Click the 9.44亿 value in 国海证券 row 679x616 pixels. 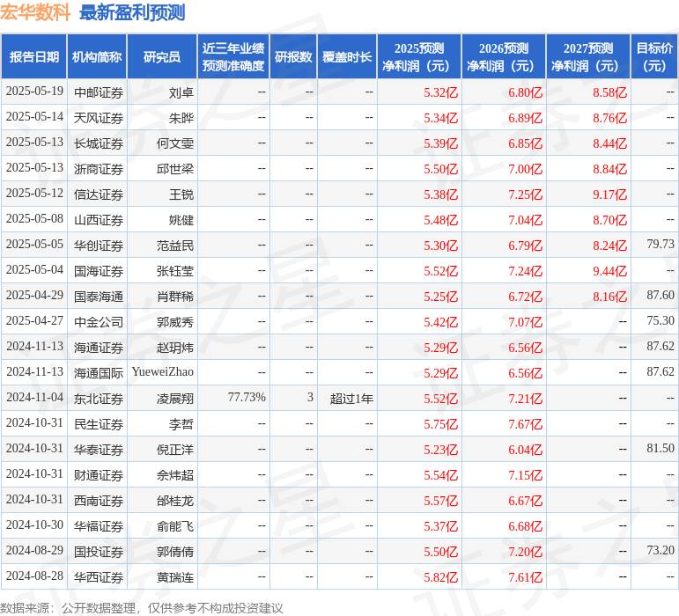[609, 271]
